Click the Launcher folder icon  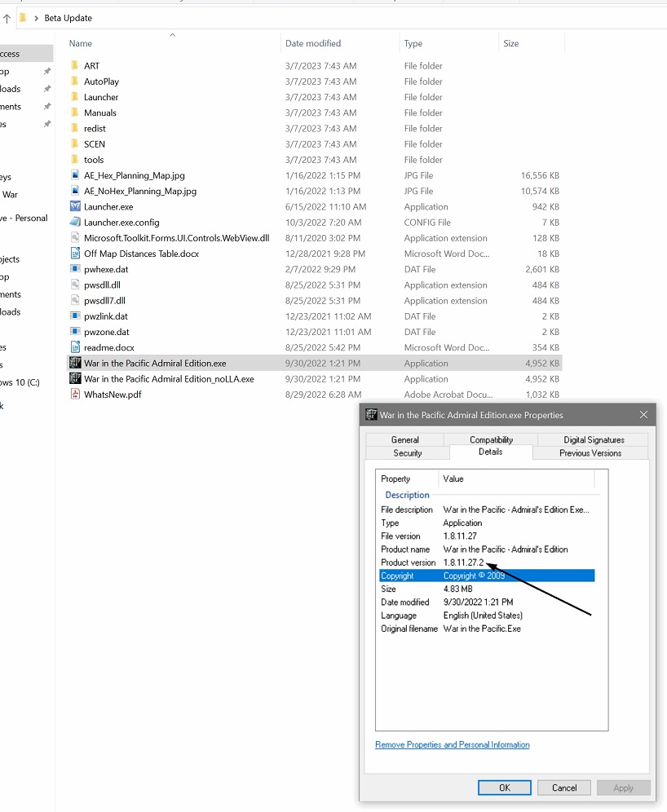click(x=75, y=97)
